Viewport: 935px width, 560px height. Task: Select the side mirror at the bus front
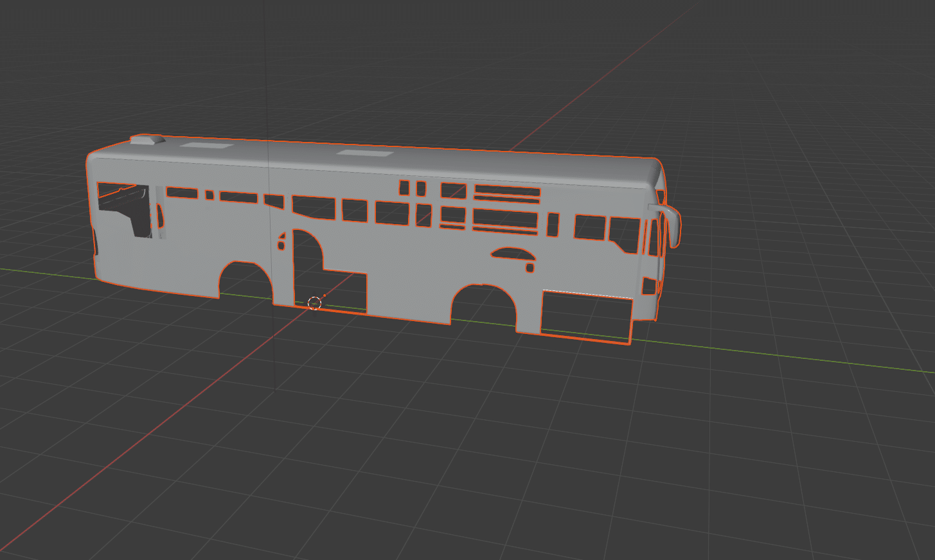click(673, 226)
